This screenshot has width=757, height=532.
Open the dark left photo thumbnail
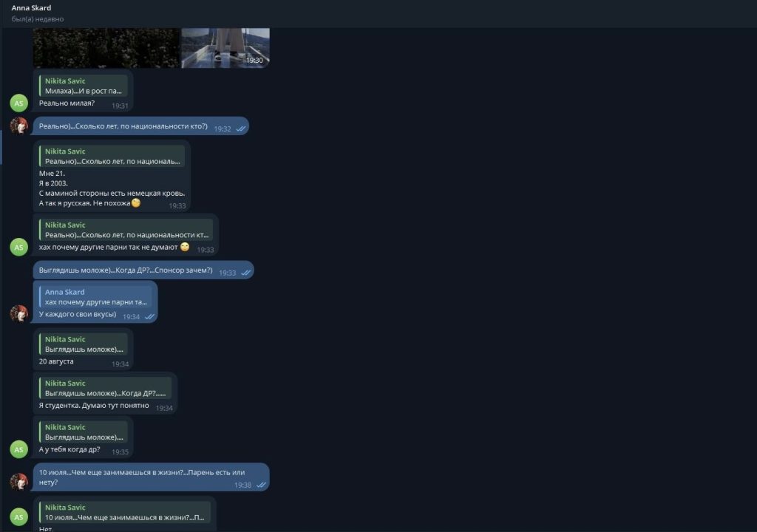click(x=106, y=48)
